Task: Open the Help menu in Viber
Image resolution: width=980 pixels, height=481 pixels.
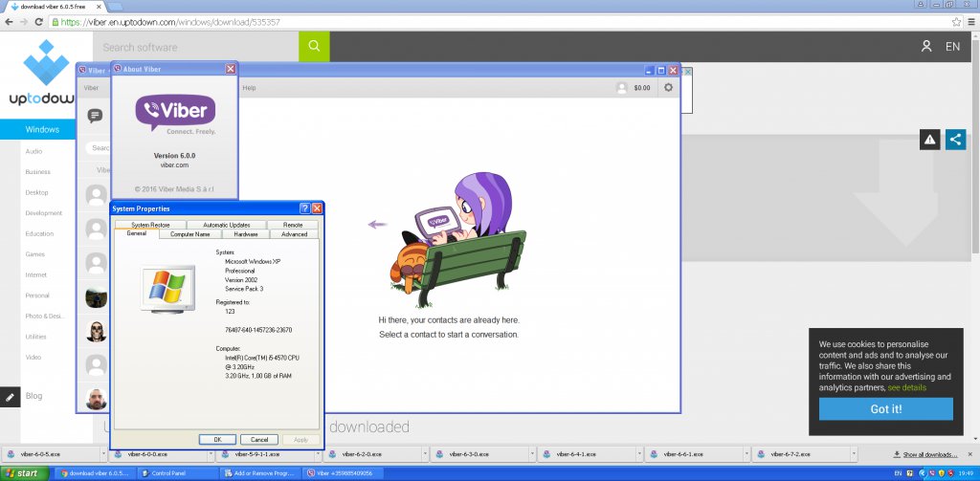Action: 249,88
